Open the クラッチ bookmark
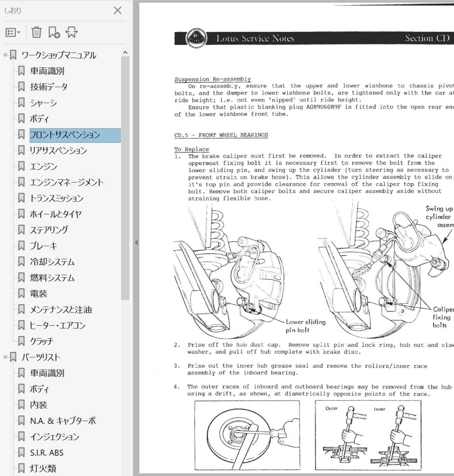454x476 pixels. coord(42,341)
